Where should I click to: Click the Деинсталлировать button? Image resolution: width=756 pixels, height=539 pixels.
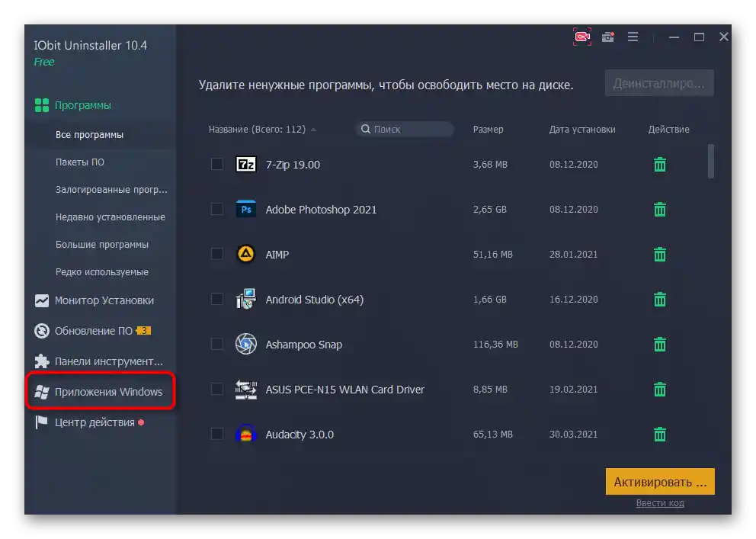(659, 83)
